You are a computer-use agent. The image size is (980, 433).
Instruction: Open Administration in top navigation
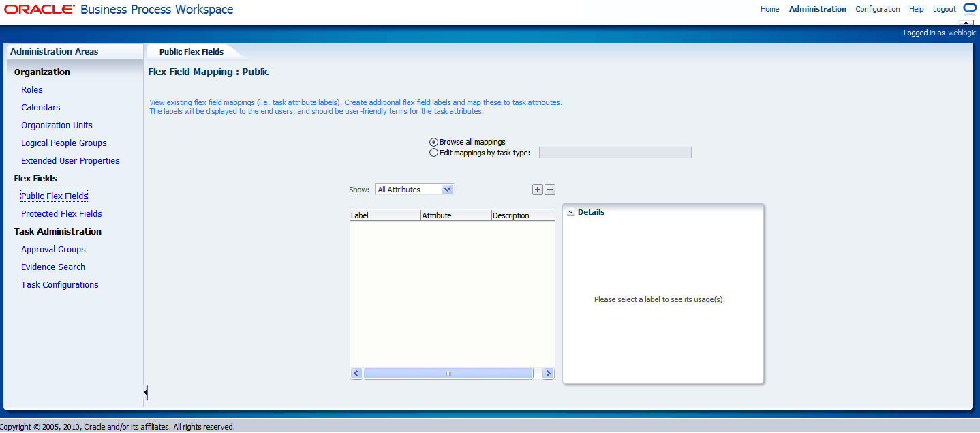tap(818, 9)
